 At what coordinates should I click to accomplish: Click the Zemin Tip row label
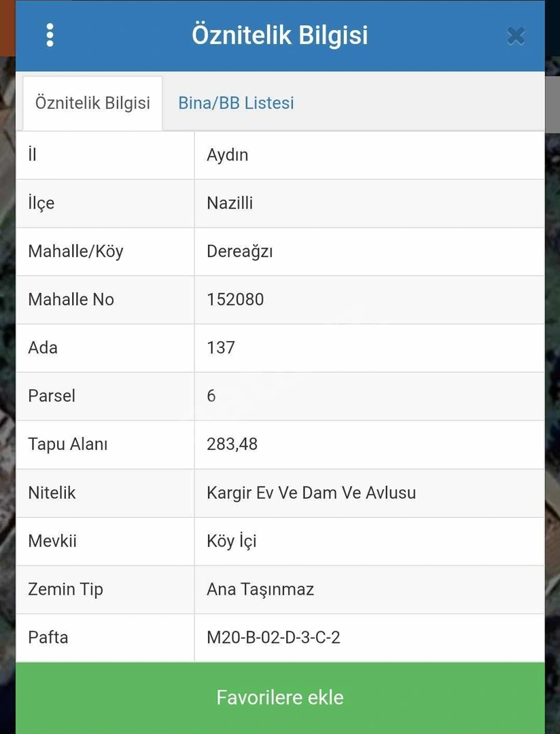point(65,589)
